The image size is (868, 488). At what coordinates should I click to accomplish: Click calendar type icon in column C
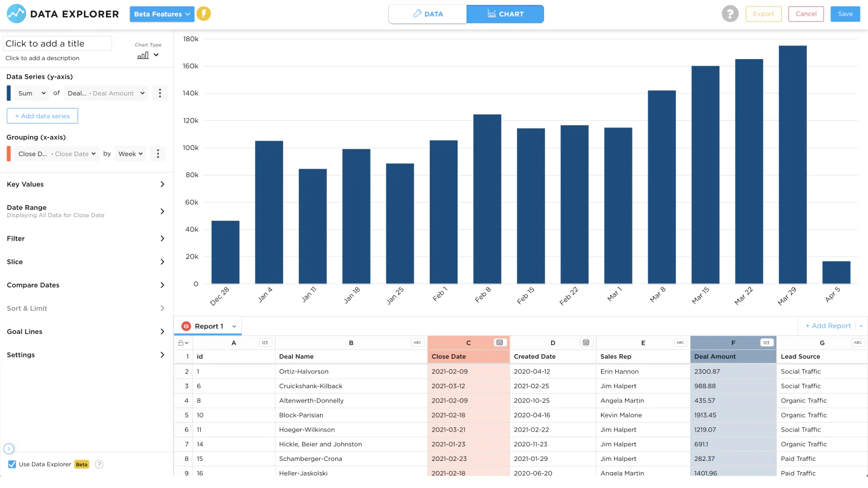click(x=500, y=343)
